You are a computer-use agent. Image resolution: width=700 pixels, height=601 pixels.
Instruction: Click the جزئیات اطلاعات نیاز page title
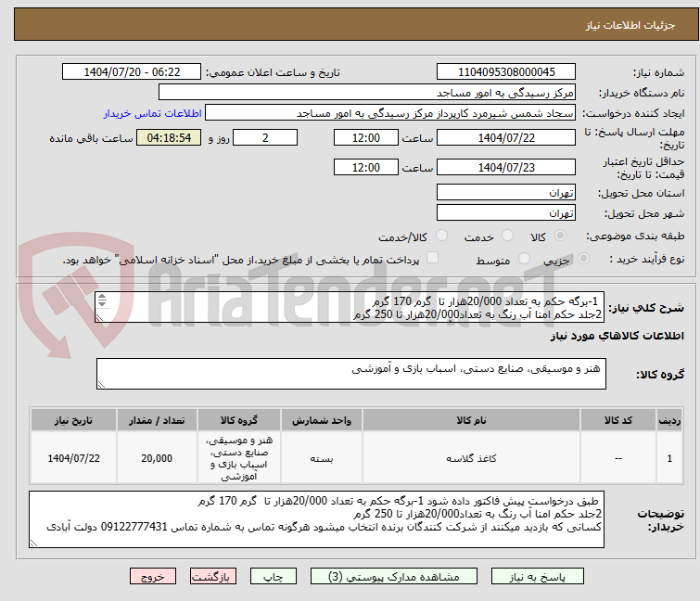pos(630,25)
